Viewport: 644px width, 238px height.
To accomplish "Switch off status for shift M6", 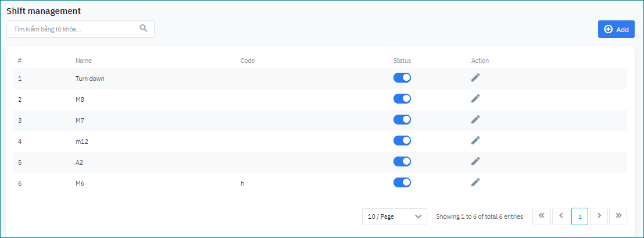I will tap(402, 183).
